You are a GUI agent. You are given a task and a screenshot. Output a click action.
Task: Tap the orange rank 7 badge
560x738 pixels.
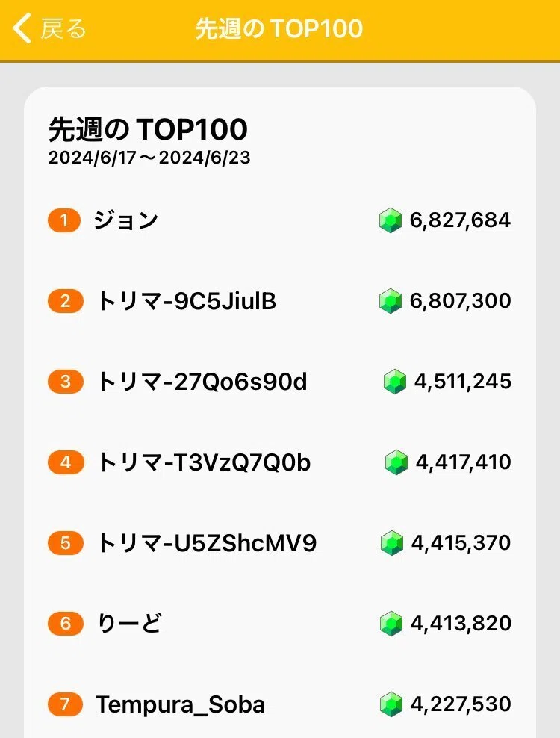coord(66,704)
